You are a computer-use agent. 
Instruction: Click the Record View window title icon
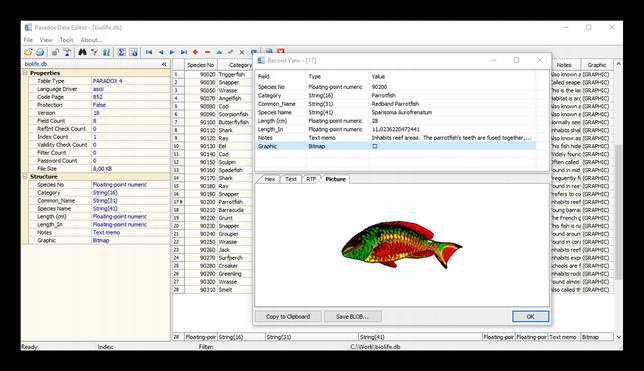pos(261,60)
